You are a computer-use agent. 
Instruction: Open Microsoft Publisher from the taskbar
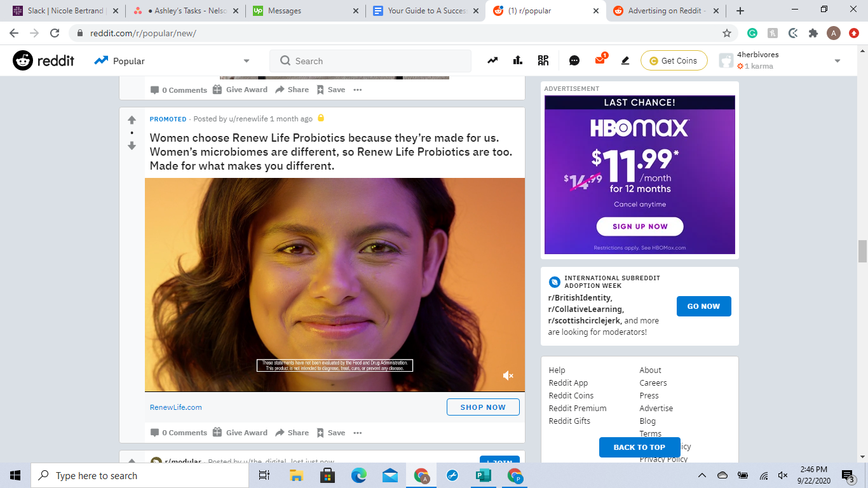pos(484,475)
